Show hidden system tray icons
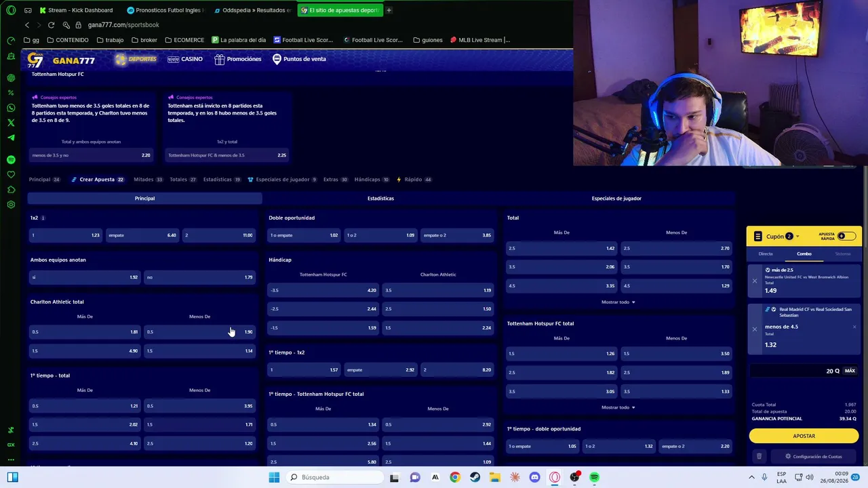 pyautogui.click(x=751, y=477)
